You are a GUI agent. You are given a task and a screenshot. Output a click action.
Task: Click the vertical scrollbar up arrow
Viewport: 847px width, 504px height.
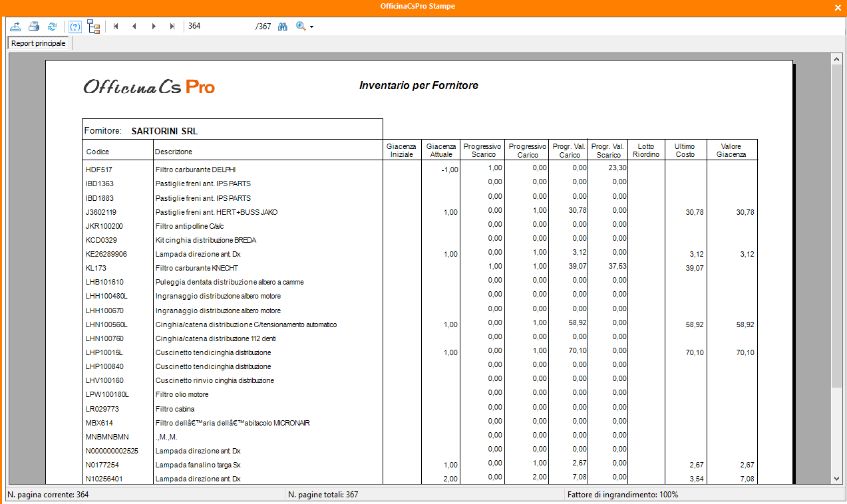pyautogui.click(x=837, y=59)
